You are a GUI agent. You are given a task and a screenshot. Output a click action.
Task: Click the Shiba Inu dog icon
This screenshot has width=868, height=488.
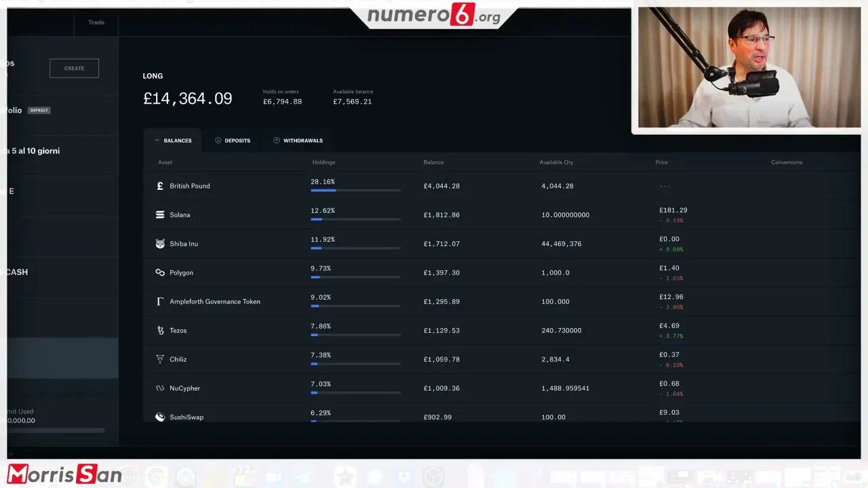(160, 244)
